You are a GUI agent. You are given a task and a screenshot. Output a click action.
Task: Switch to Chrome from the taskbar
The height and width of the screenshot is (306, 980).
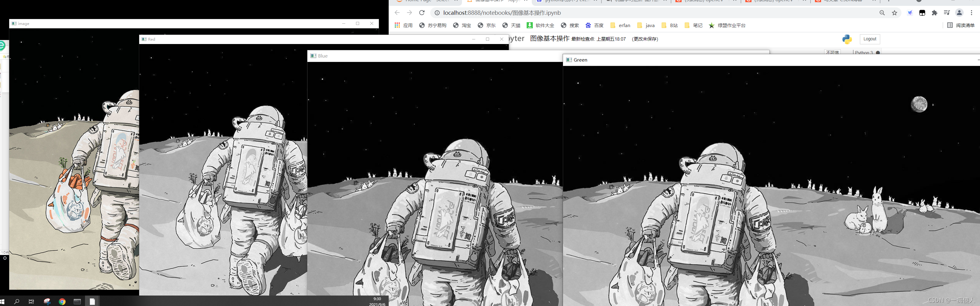[x=63, y=301]
